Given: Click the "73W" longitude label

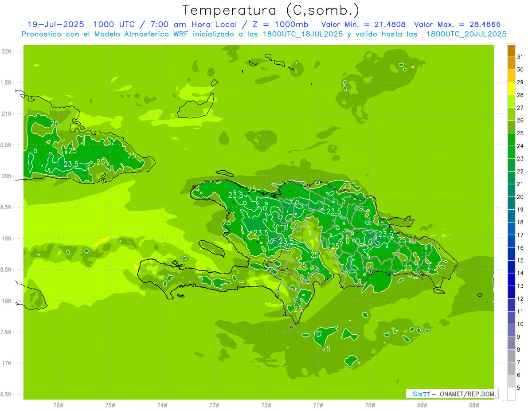Looking at the screenshot, I should [x=214, y=405].
